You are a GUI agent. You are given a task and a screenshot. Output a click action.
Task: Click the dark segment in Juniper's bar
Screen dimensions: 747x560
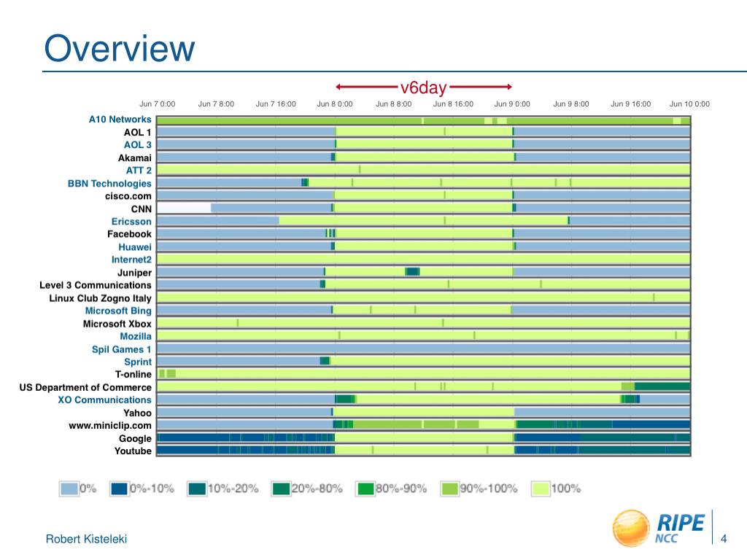point(413,272)
